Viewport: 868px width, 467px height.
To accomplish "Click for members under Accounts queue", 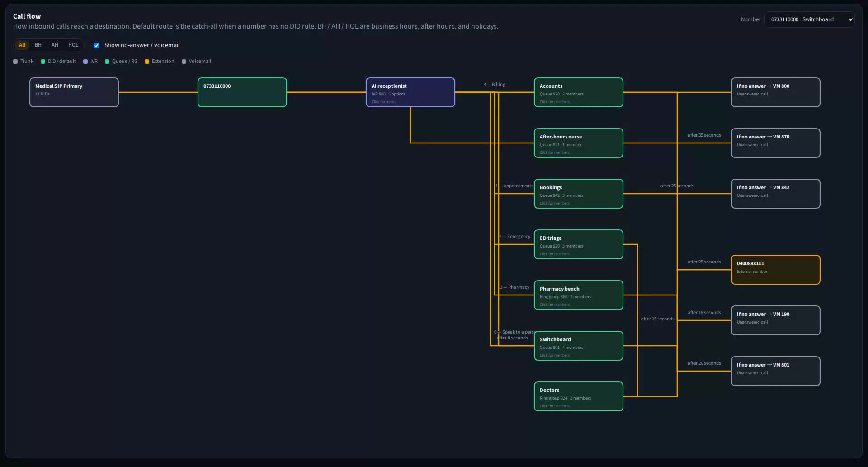I will coord(555,102).
